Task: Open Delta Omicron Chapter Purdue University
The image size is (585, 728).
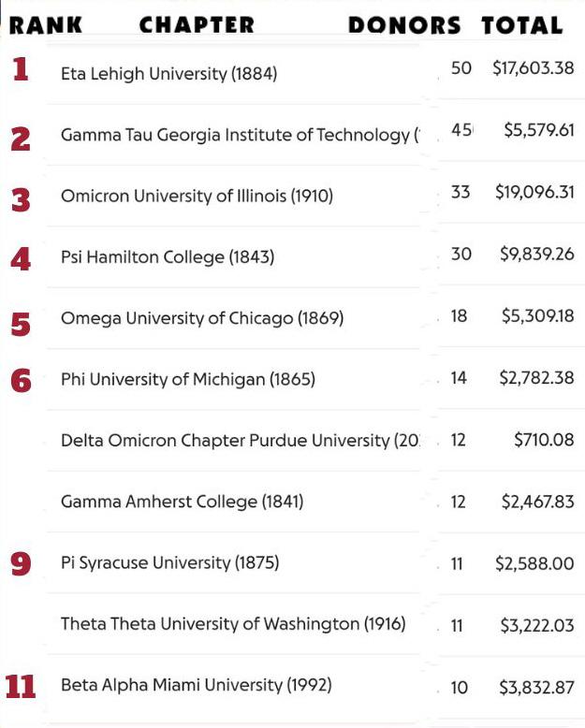Action: coord(240,440)
